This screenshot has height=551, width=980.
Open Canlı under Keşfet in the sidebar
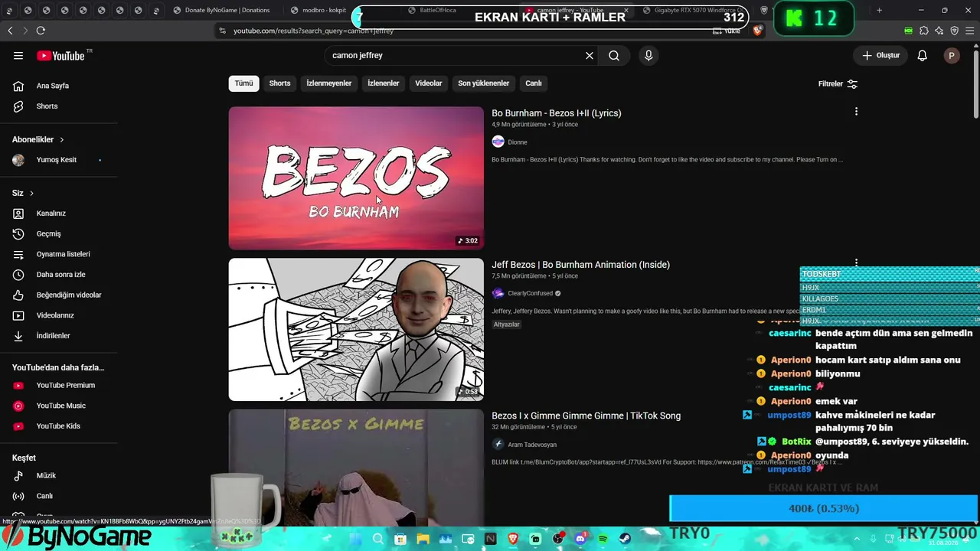44,496
